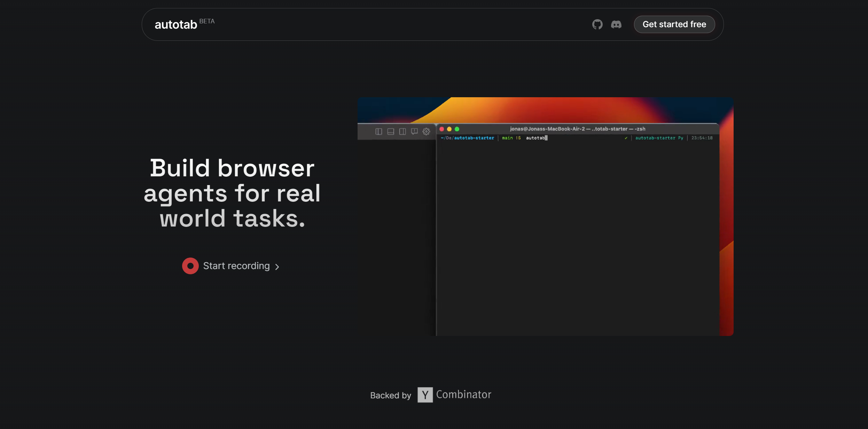Toggle right sidebar layout icon in demo
868x429 pixels.
tap(402, 132)
